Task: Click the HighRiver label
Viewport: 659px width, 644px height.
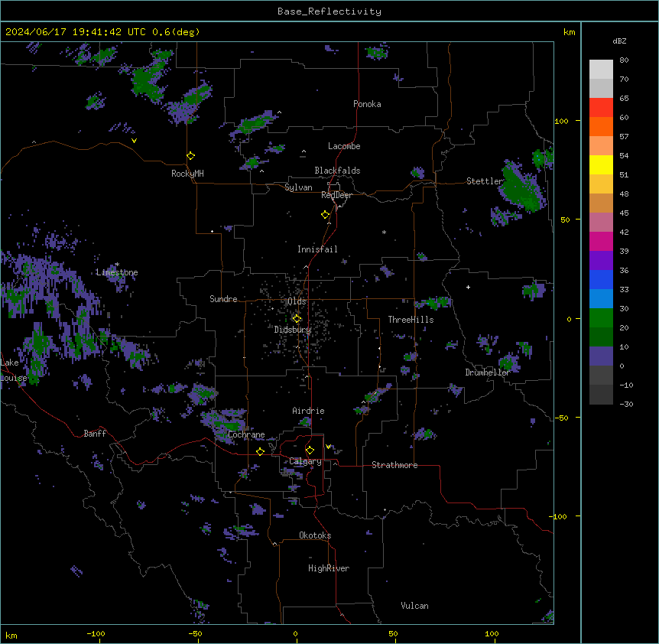Action: coord(329,568)
